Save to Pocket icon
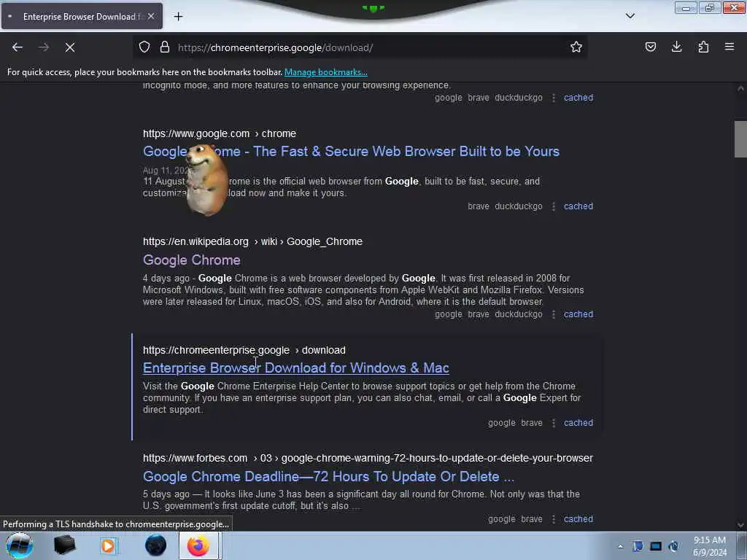This screenshot has height=560, width=747. point(650,47)
